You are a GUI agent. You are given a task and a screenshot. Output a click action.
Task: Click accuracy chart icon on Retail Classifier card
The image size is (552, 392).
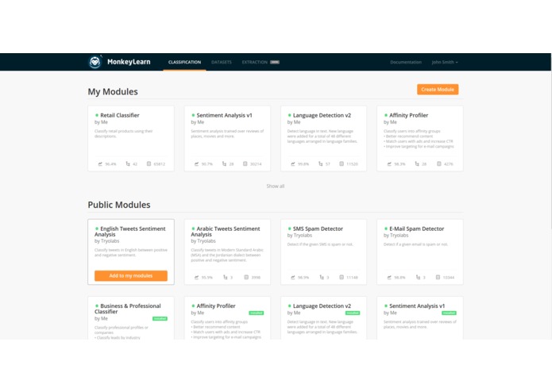pyautogui.click(x=100, y=163)
